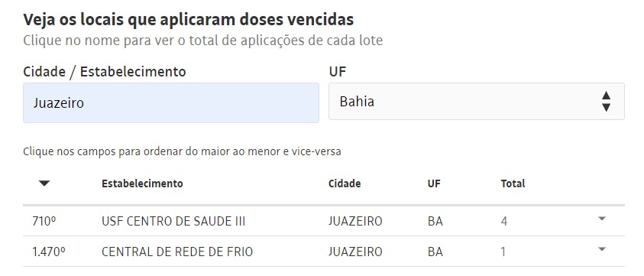The height and width of the screenshot is (276, 644).
Task: Select JUAZEIRO city in first row
Action: pyautogui.click(x=355, y=221)
